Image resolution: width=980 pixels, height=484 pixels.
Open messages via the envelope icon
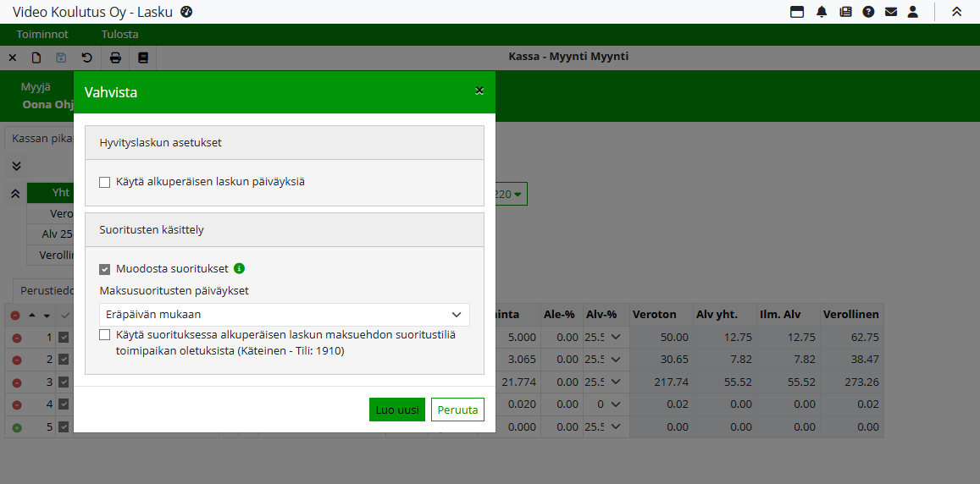(x=891, y=12)
